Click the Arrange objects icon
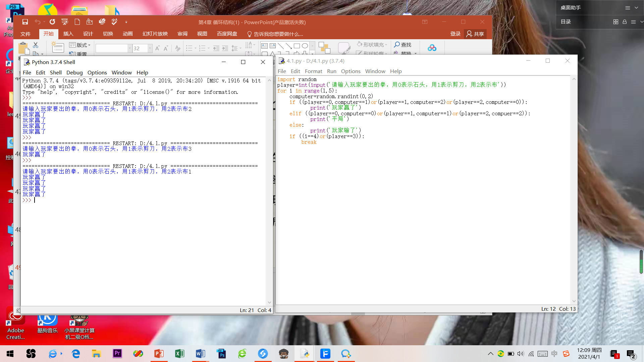This screenshot has width=644, height=362. [x=324, y=48]
